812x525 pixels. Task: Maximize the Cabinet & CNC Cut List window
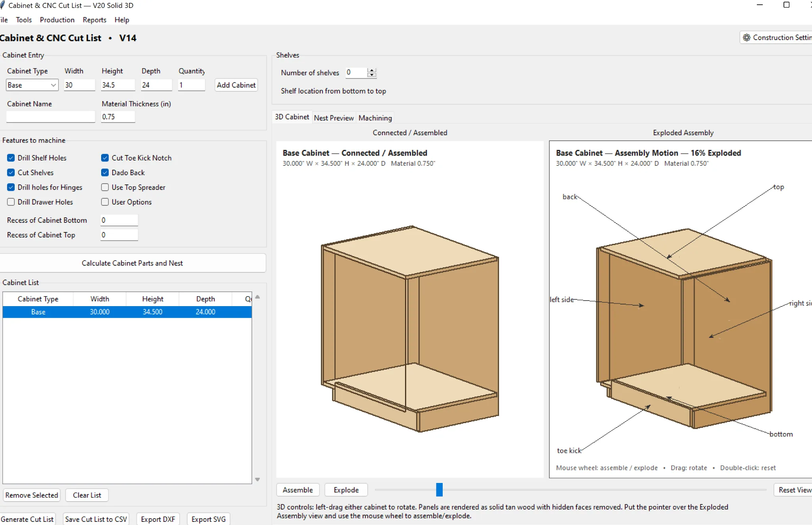[x=786, y=5]
